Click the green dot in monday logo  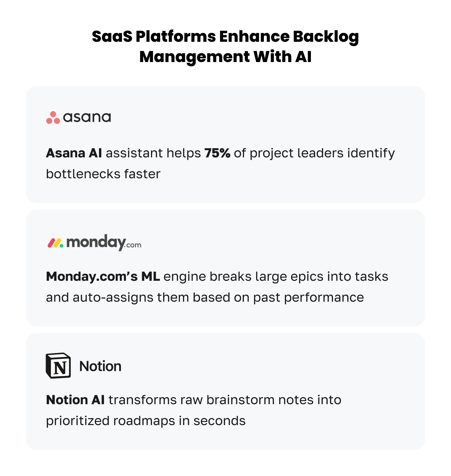(x=61, y=246)
